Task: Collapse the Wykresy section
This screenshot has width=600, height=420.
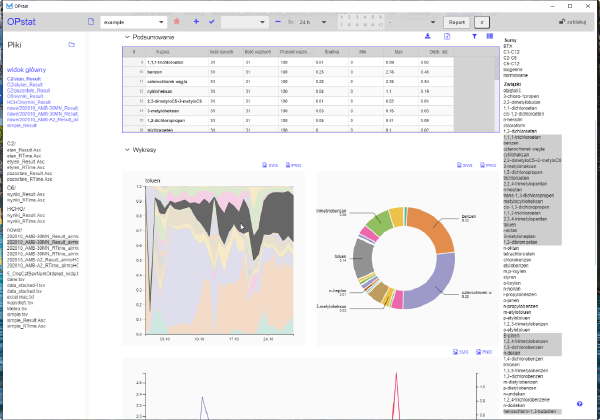Action: pyautogui.click(x=126, y=150)
